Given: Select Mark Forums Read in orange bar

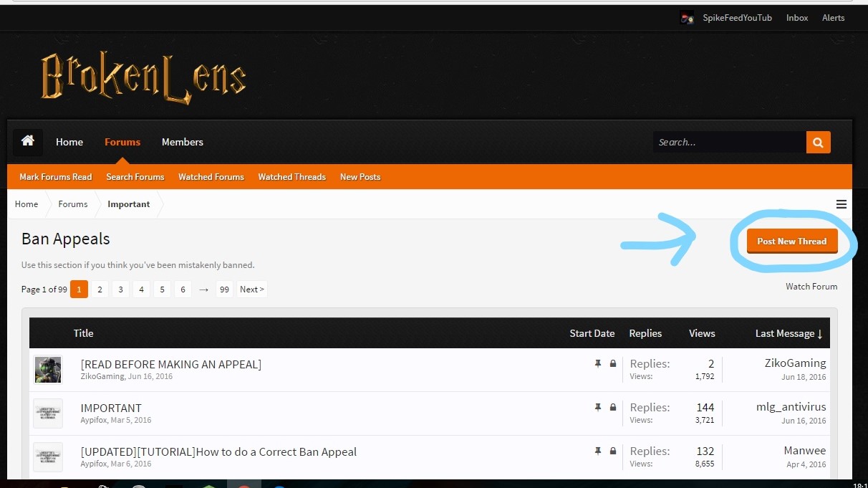Looking at the screenshot, I should (x=56, y=177).
